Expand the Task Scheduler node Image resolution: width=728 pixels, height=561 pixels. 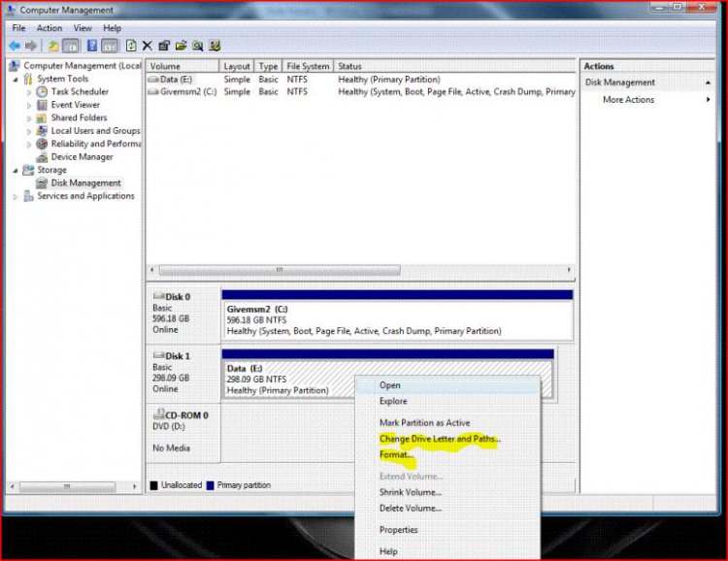point(29,92)
